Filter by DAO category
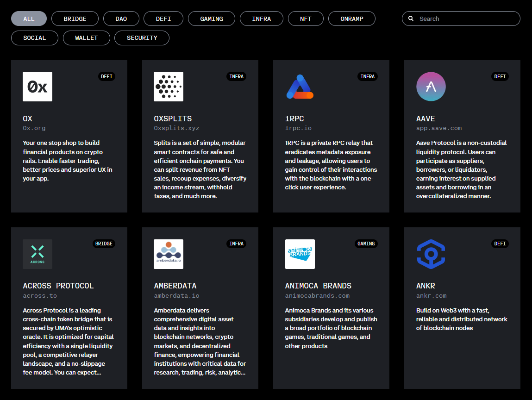This screenshot has height=400, width=532. [x=121, y=19]
